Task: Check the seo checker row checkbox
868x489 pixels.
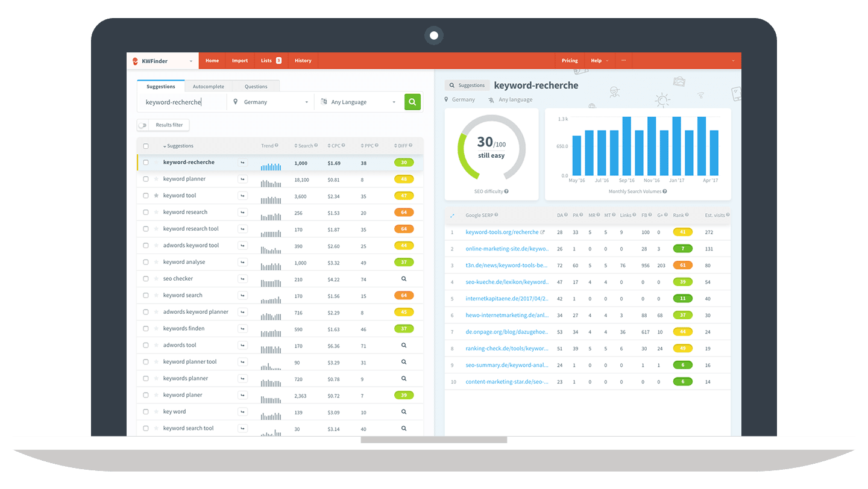Action: point(146,279)
